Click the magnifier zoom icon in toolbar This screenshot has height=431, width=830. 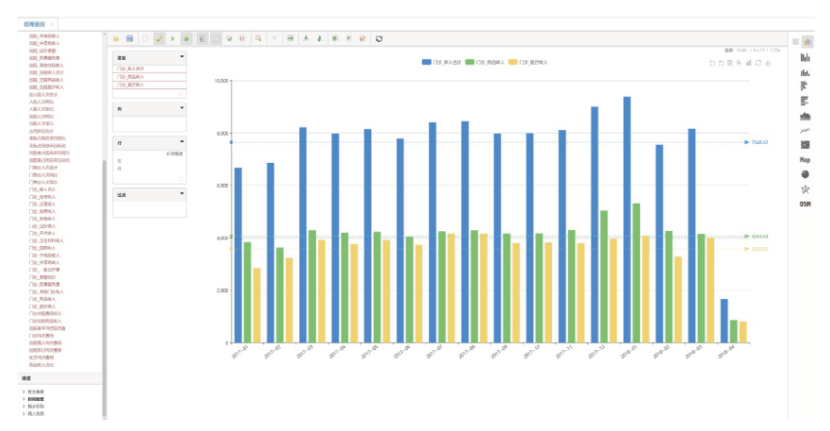pos(259,38)
